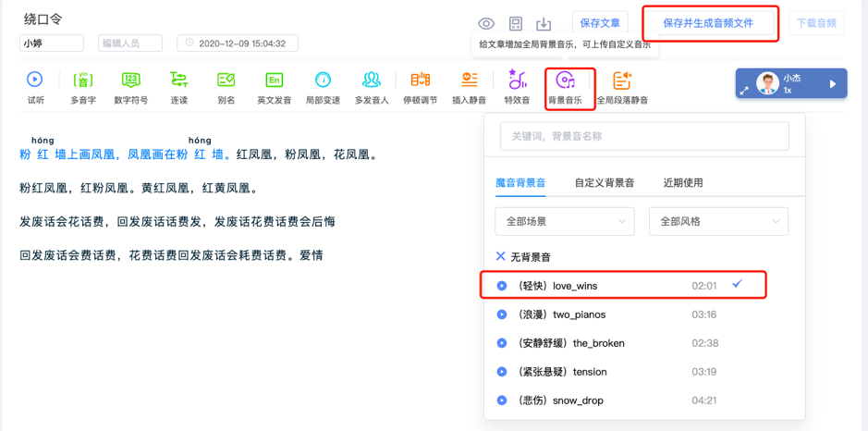Screen dimensions: 868x431
Task: Click 保存并生成音频文件 button
Action: pos(708,23)
